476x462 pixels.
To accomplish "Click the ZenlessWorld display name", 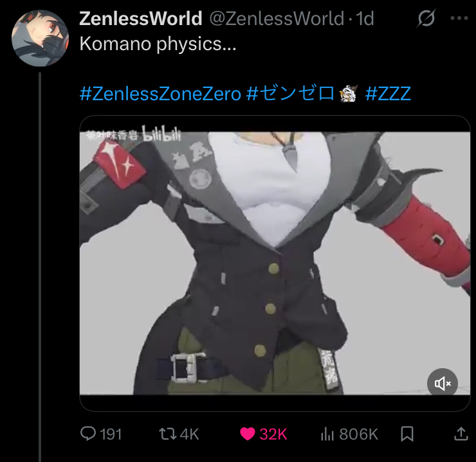I will point(141,19).
